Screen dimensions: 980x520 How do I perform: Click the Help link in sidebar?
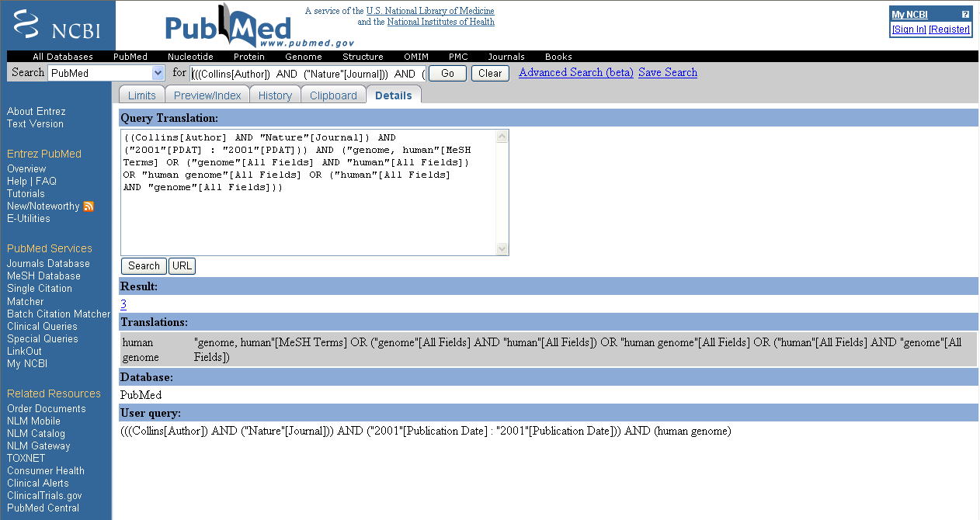point(17,182)
